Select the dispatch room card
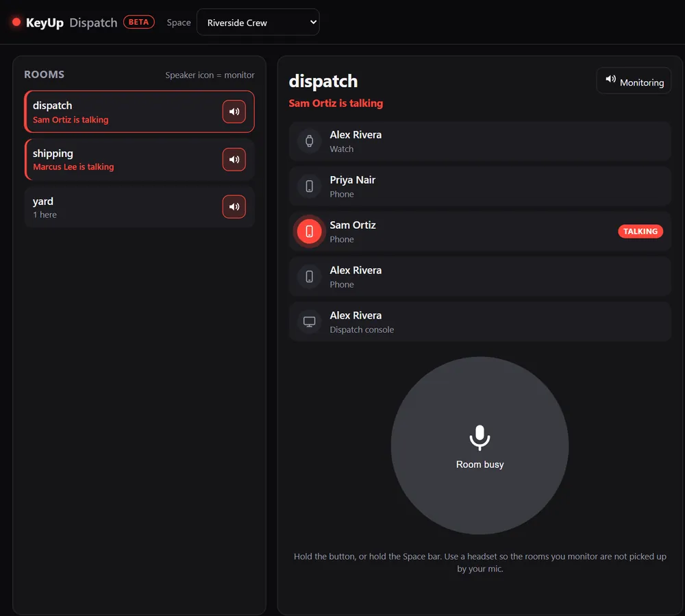The image size is (685, 616). pyautogui.click(x=139, y=112)
